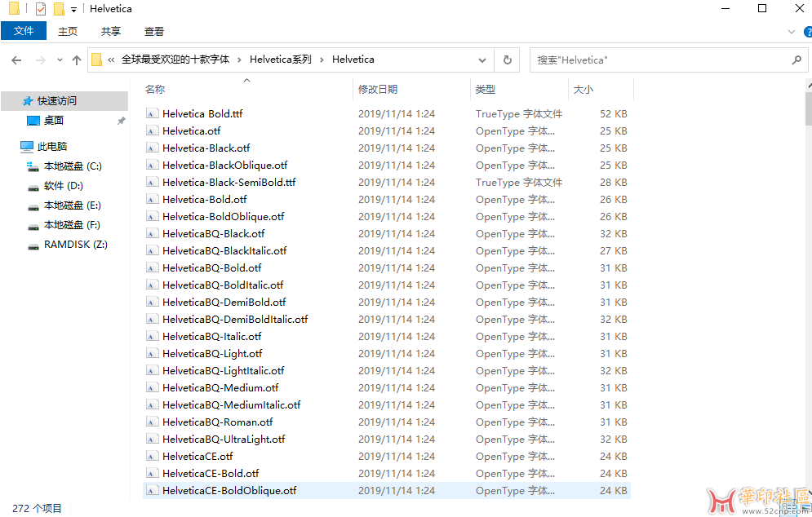The height and width of the screenshot is (517, 812).
Task: Open 本地磁盘 (C:) drive
Action: click(73, 166)
